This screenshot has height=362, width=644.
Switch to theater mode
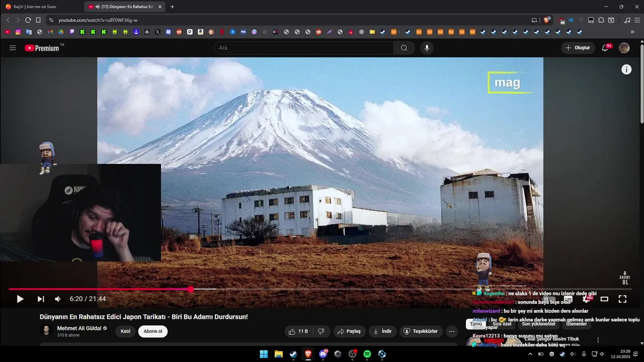coord(604,299)
